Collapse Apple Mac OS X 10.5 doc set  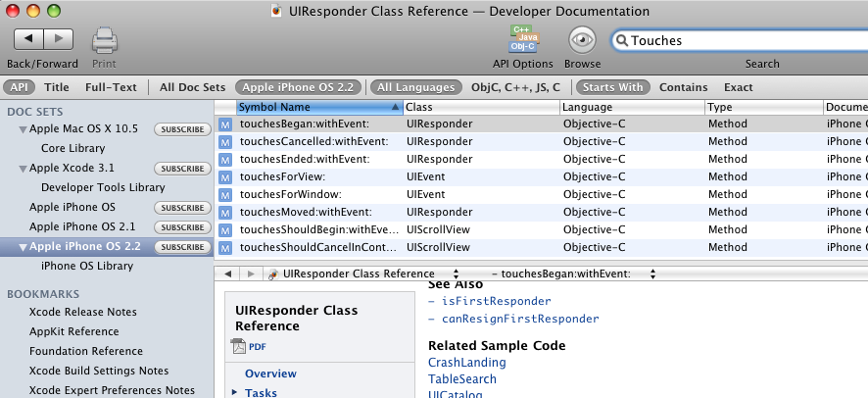23,129
